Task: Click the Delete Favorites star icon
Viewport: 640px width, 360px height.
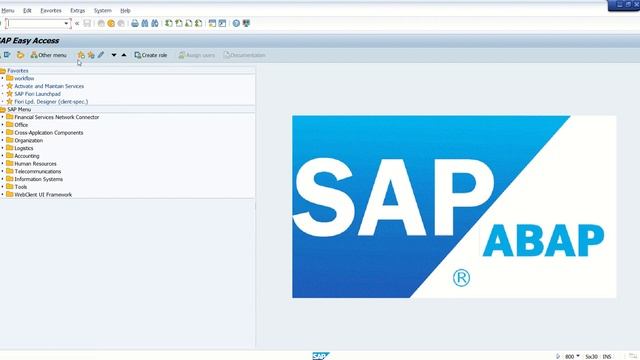Action: tap(91, 55)
